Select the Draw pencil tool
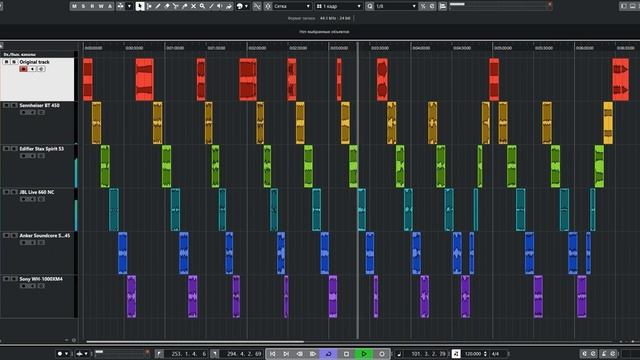The width and height of the screenshot is (640, 360). (158, 6)
